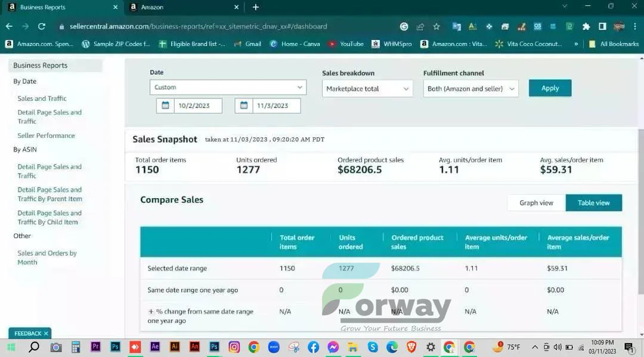The height and width of the screenshot is (357, 644).
Task: Expand the % change from same date row
Action: click(151, 312)
